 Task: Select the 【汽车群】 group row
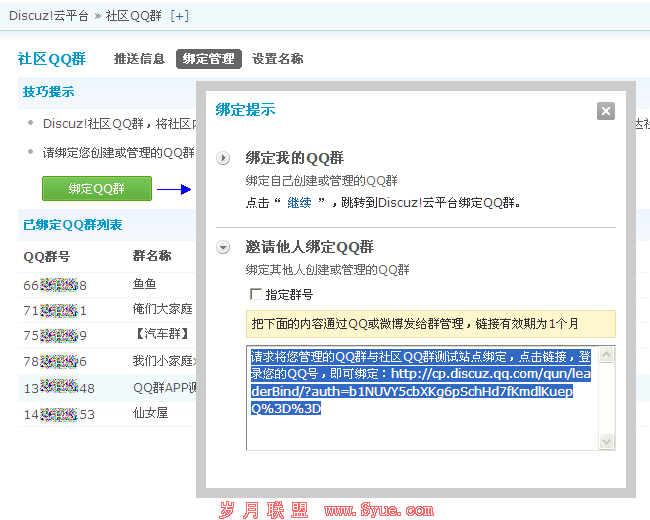coord(107,335)
